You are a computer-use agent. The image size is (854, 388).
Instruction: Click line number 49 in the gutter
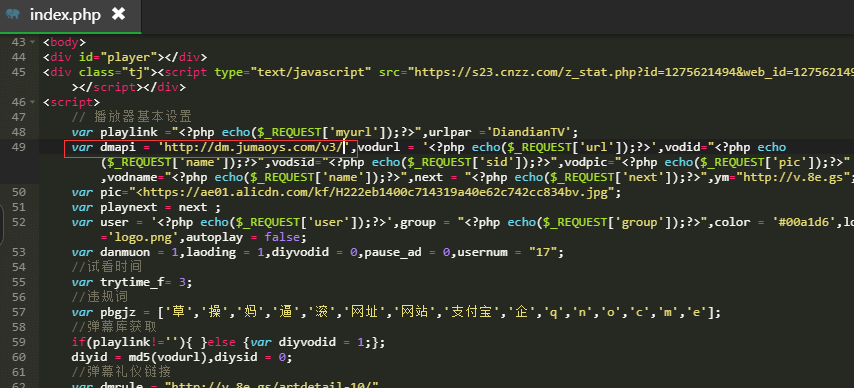[x=18, y=147]
